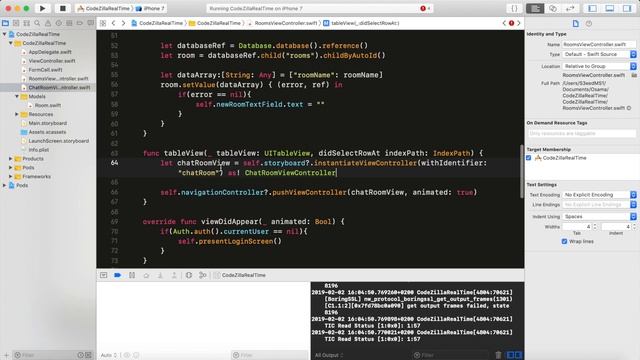
Task: Open All Output console filter menu
Action: point(329,355)
